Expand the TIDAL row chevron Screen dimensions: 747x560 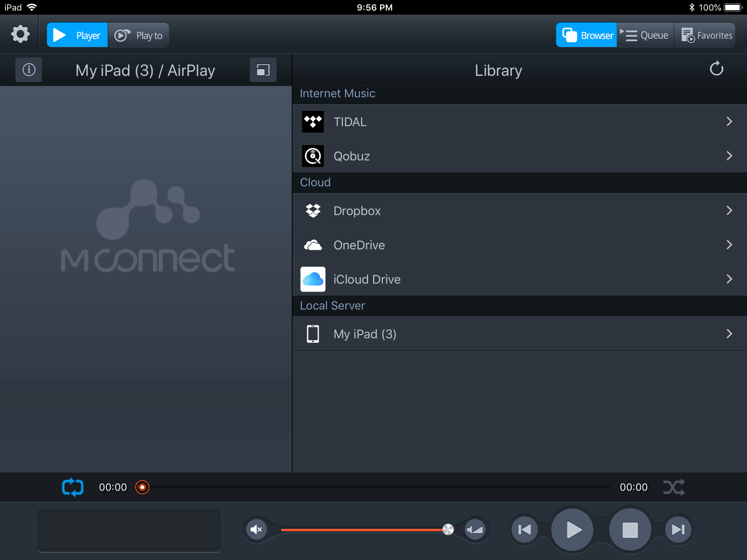[x=729, y=122]
